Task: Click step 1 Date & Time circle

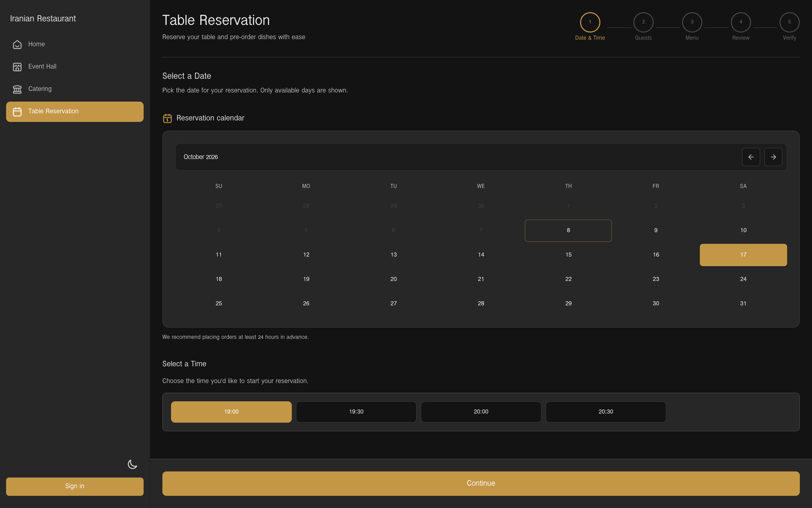Action: pyautogui.click(x=590, y=22)
